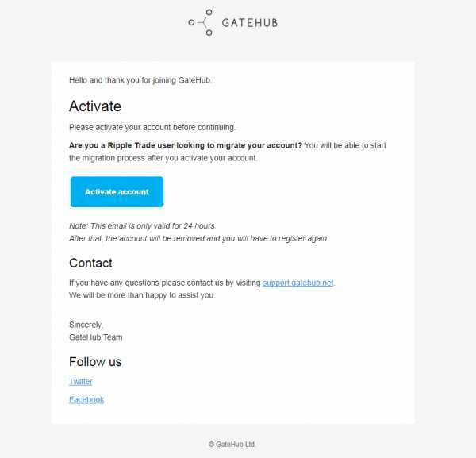Follow GateHub via the Twitter link
476x458 pixels.
click(x=81, y=382)
